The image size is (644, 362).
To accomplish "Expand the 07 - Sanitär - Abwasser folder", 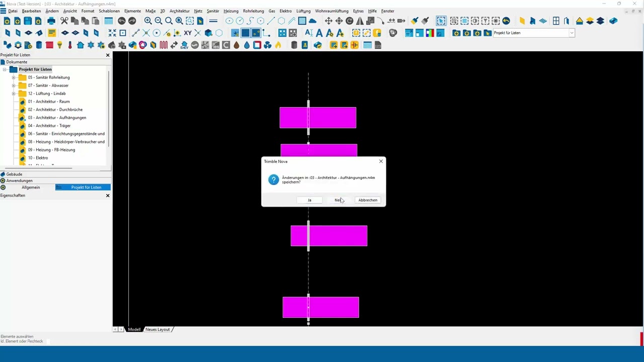I will 14,85.
